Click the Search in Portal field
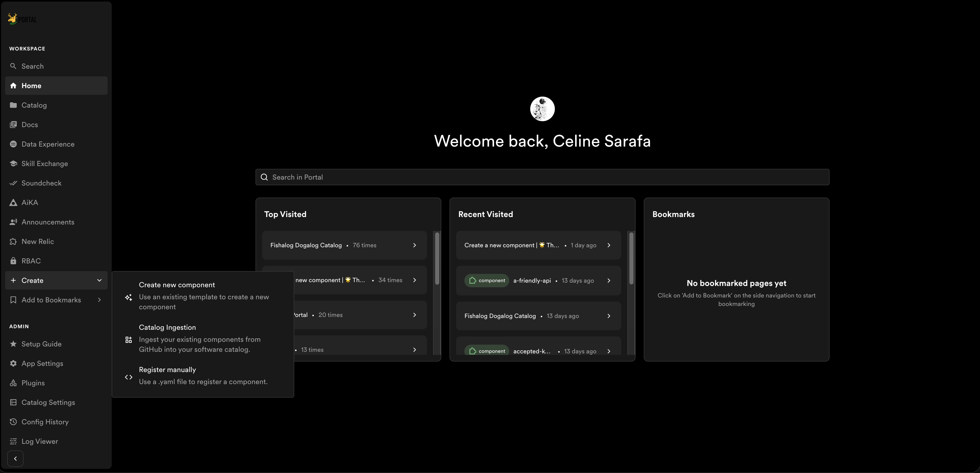980x473 pixels. pyautogui.click(x=542, y=177)
